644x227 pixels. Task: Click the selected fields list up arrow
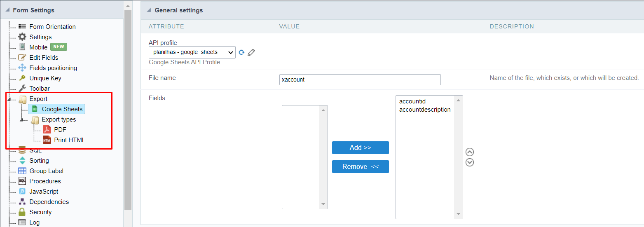pyautogui.click(x=459, y=100)
